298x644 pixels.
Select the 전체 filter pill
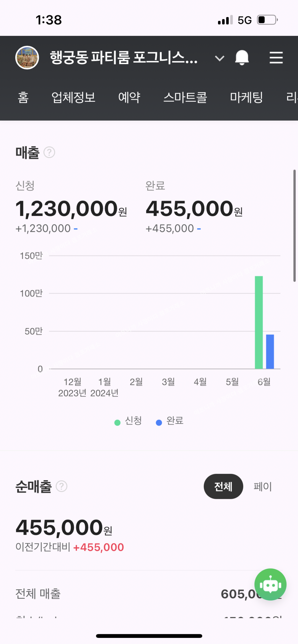[223, 486]
